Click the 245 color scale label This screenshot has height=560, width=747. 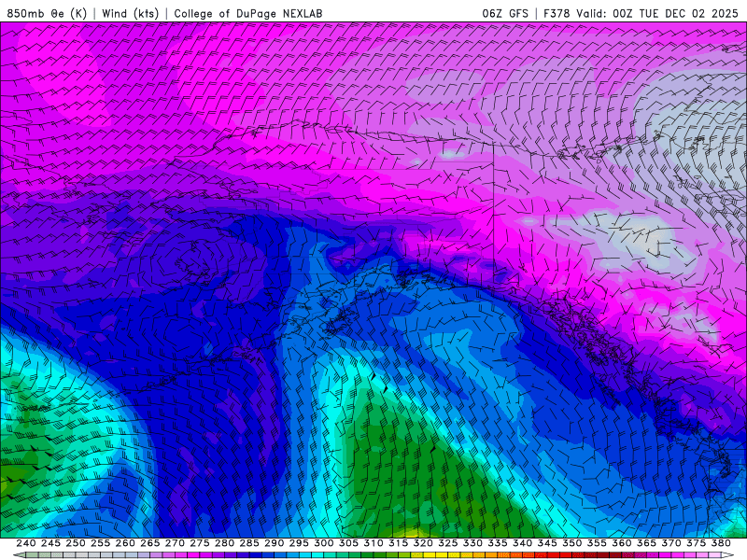pyautogui.click(x=50, y=543)
